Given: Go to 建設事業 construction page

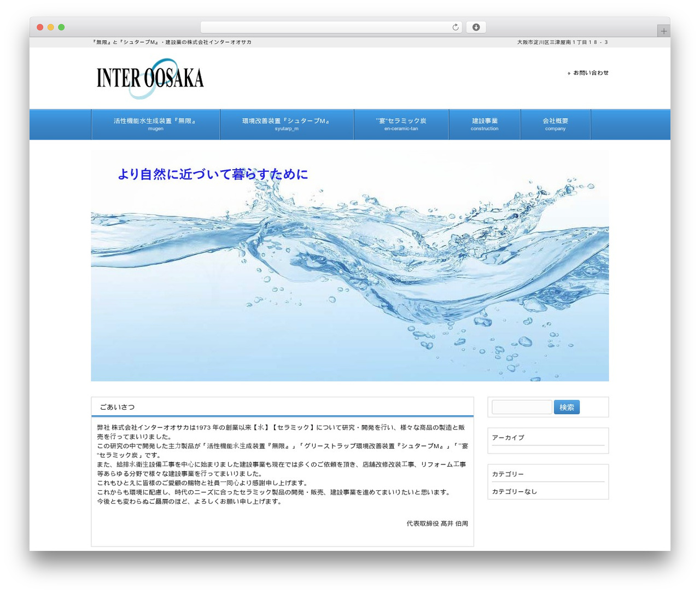Looking at the screenshot, I should click(x=485, y=124).
